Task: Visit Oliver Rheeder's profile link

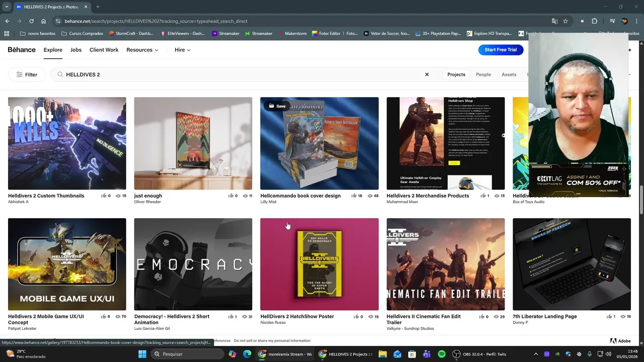Action: point(147,202)
